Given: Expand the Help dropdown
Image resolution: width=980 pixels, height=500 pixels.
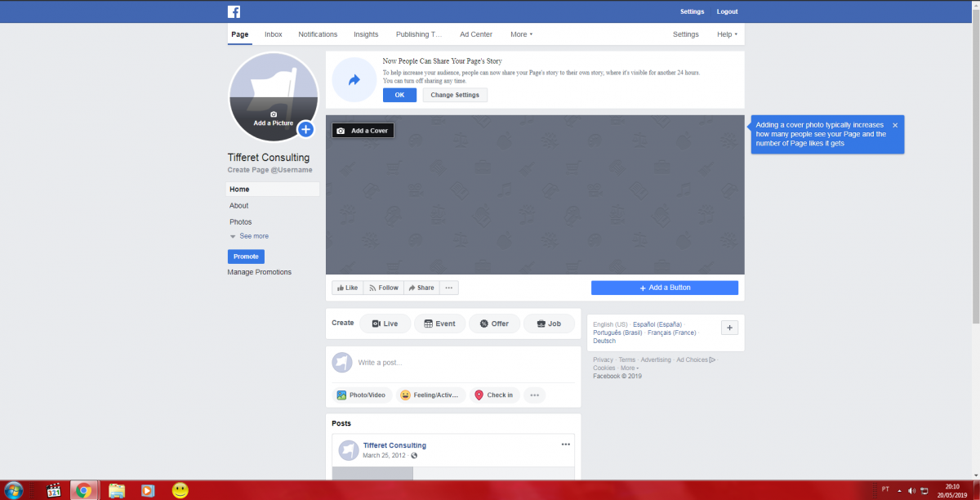Looking at the screenshot, I should coord(727,34).
